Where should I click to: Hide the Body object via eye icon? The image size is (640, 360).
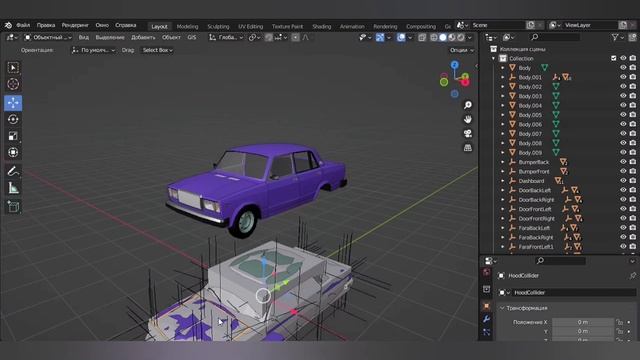(623, 68)
